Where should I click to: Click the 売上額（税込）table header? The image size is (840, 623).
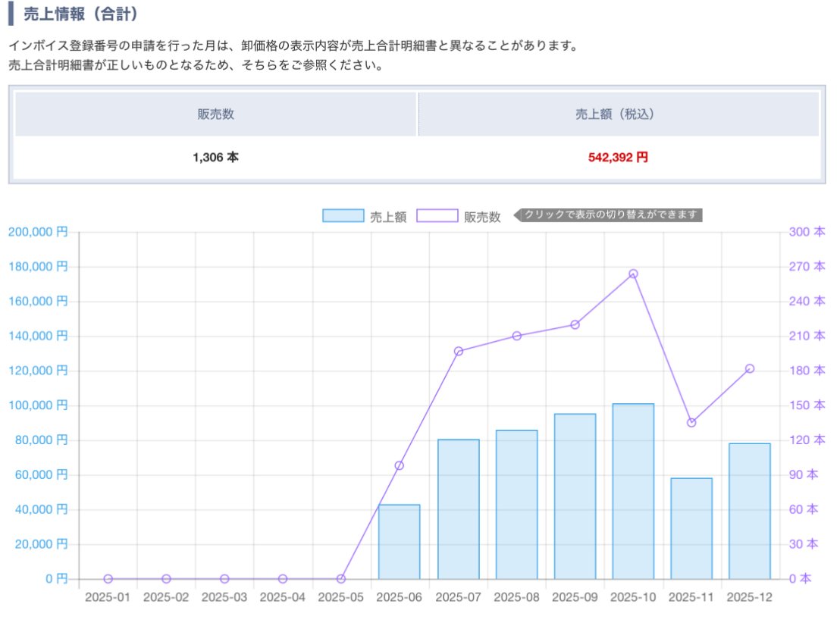pos(618,114)
